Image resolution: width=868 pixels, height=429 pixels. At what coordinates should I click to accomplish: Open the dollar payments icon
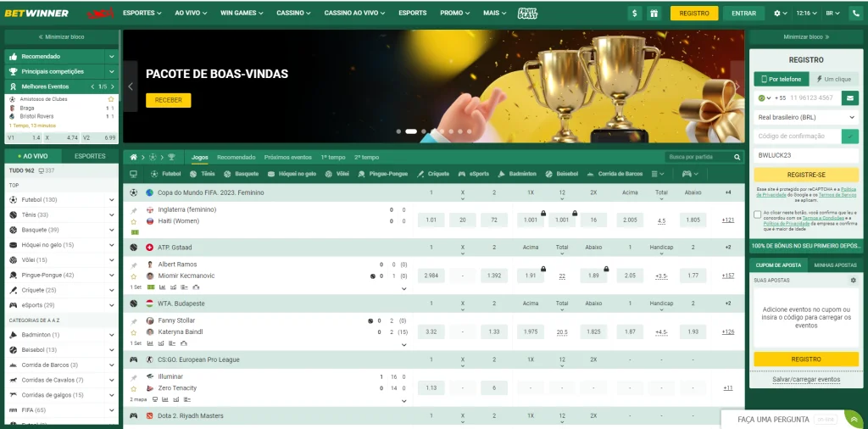coord(634,14)
